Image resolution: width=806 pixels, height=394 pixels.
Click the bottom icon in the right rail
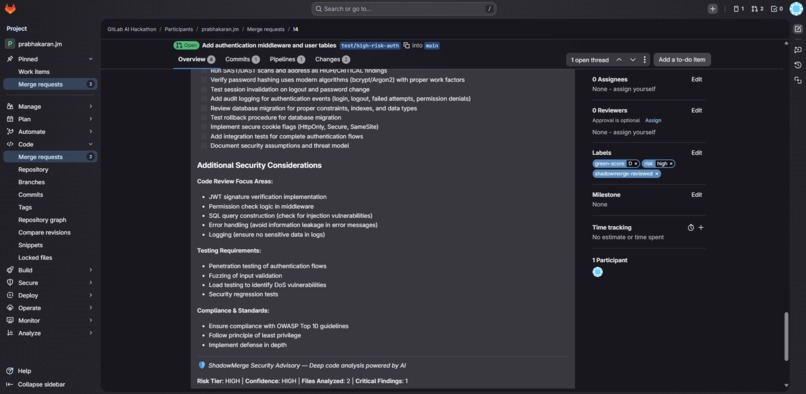click(x=798, y=80)
